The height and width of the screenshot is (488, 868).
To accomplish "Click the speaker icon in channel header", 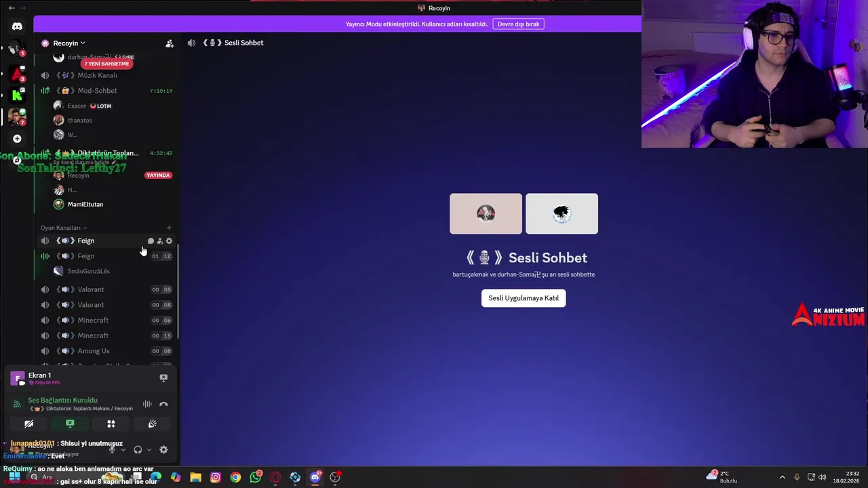I will (191, 43).
